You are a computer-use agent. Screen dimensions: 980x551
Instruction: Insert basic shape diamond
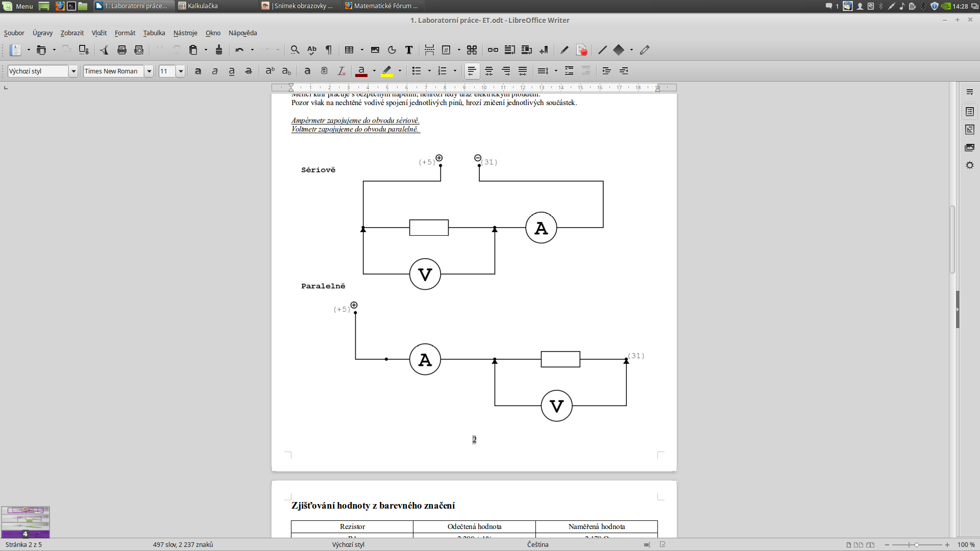coord(619,50)
